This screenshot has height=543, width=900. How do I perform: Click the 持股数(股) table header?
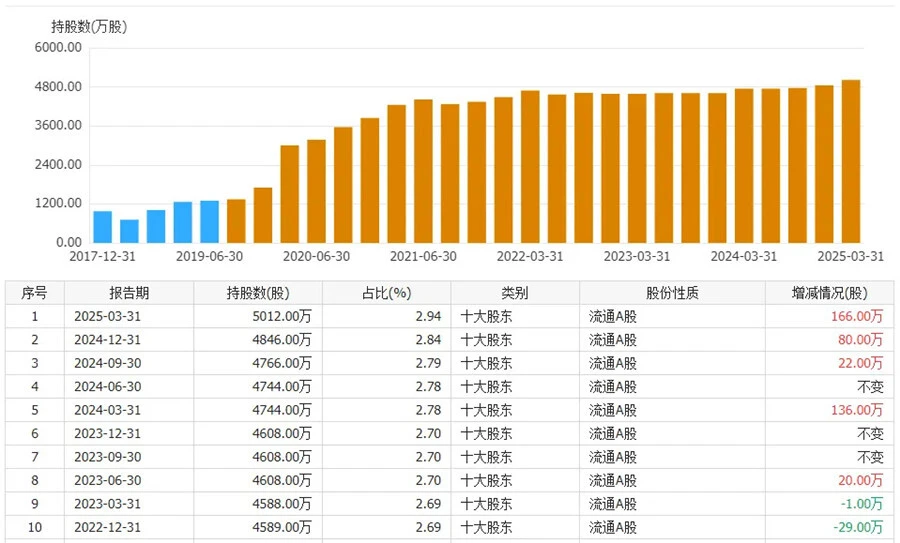pos(258,293)
